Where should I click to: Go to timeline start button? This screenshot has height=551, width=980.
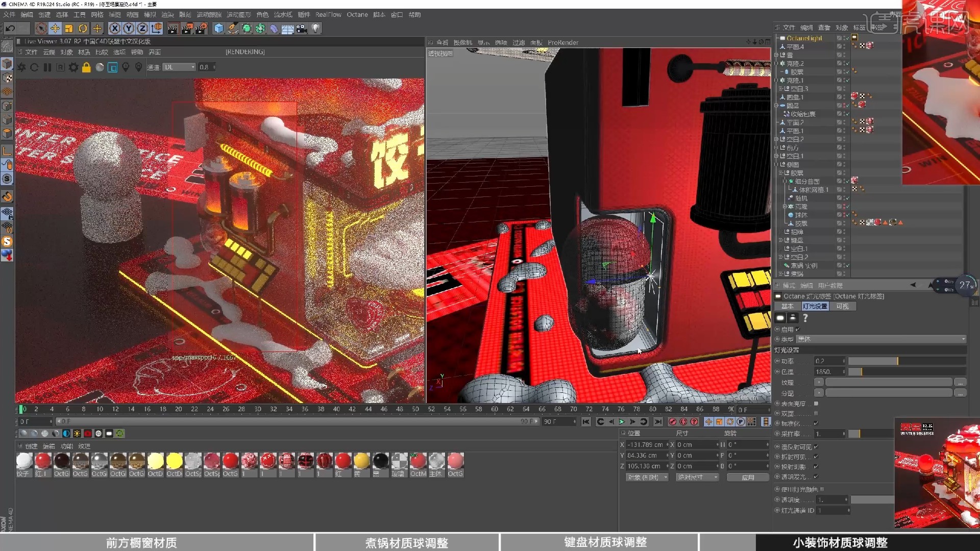[586, 422]
